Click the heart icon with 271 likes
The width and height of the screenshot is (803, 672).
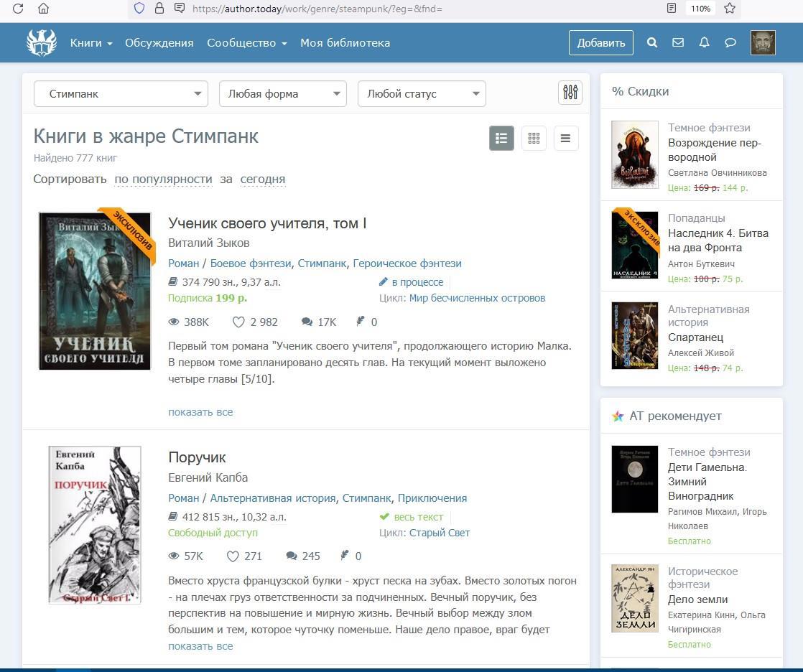coord(233,556)
